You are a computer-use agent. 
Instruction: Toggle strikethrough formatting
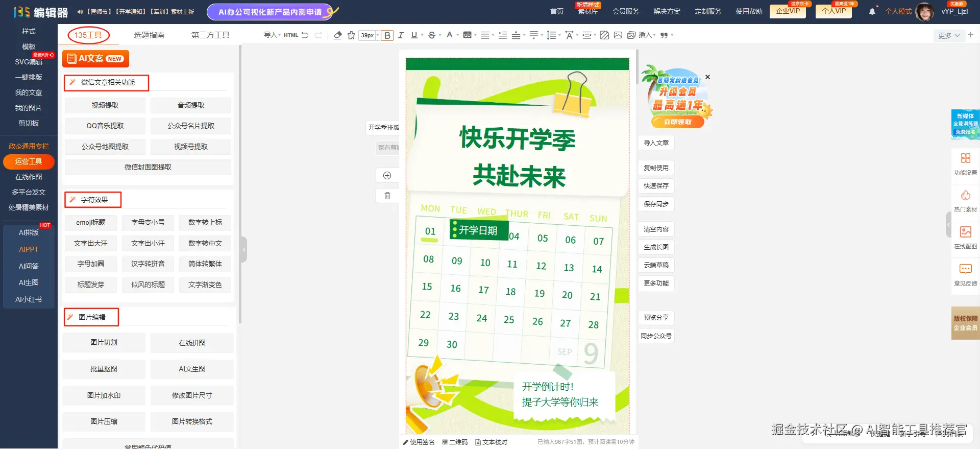[432, 35]
